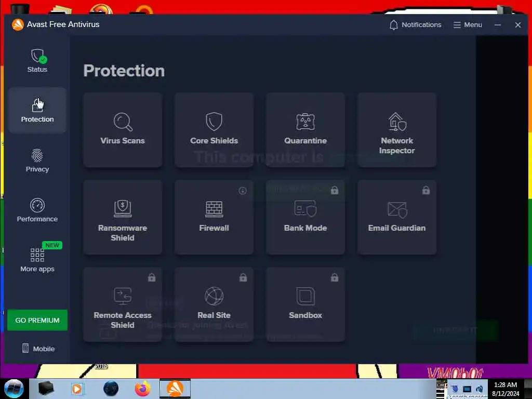Image resolution: width=532 pixels, height=399 pixels.
Task: Click the Avast logo in the title bar
Action: click(18, 24)
